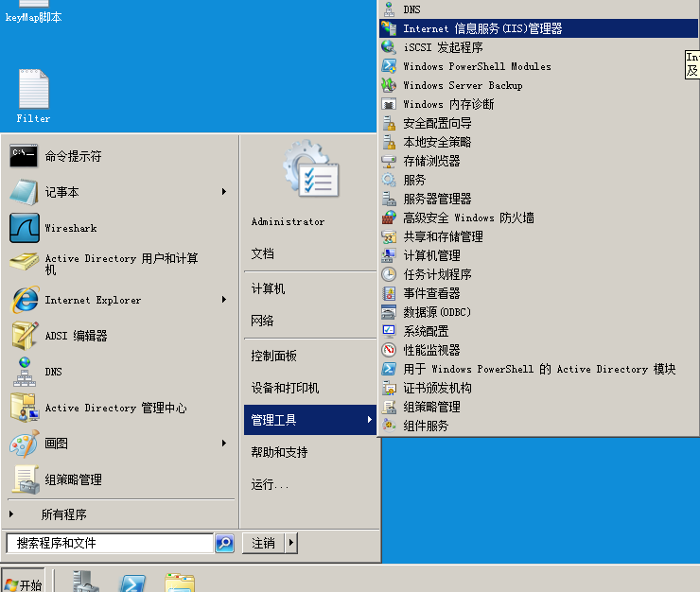Launch 画图 from its palette icon
Screen dimensions: 700x592
tap(25, 444)
